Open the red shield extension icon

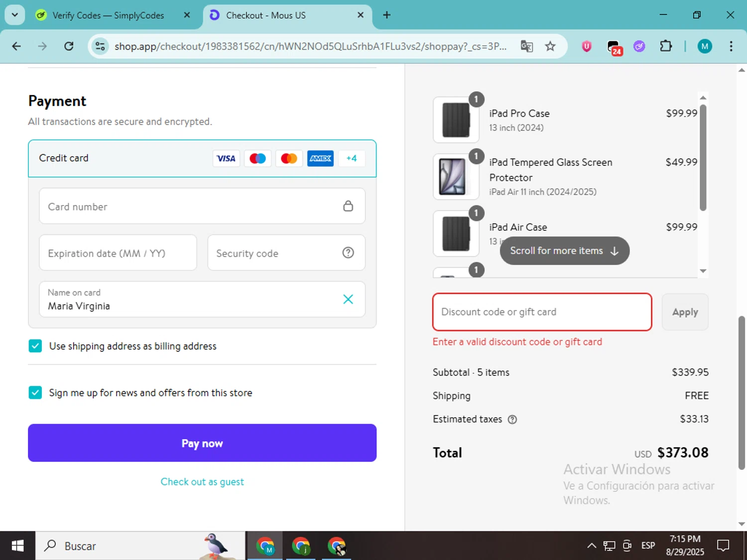587,46
